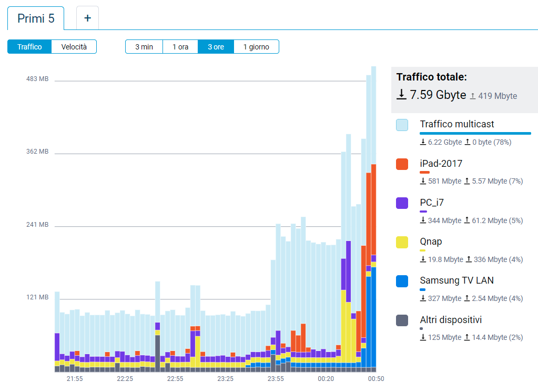Select the 1 ora time range
Screen dimensions: 538x392
[180, 47]
